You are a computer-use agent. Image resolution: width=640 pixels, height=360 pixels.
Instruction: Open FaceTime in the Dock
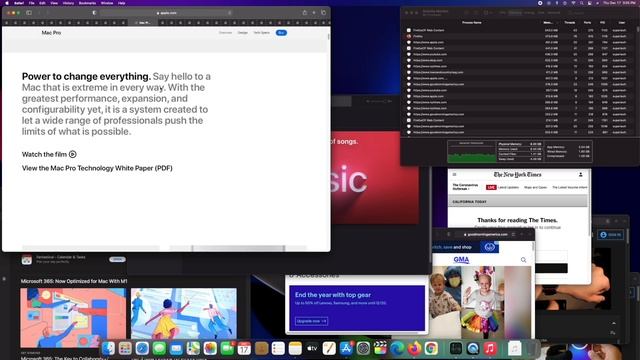[227, 348]
